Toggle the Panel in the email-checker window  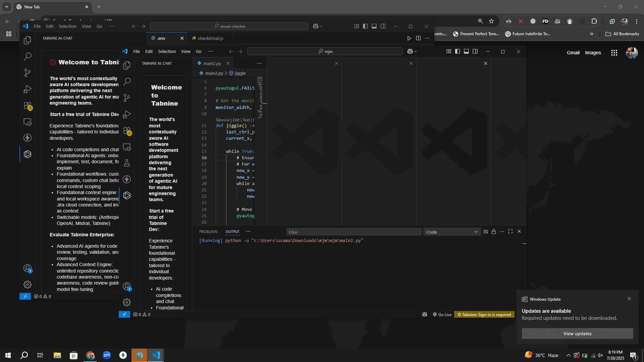pos(374,26)
